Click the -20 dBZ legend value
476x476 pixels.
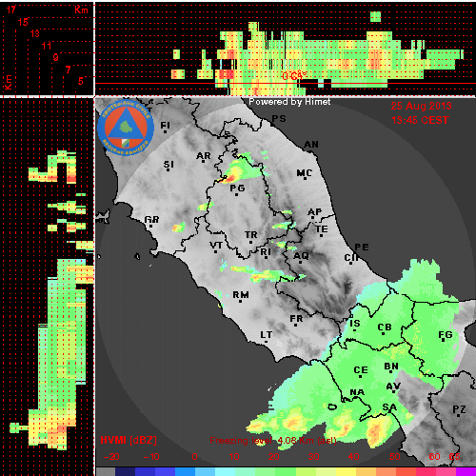[111, 457]
